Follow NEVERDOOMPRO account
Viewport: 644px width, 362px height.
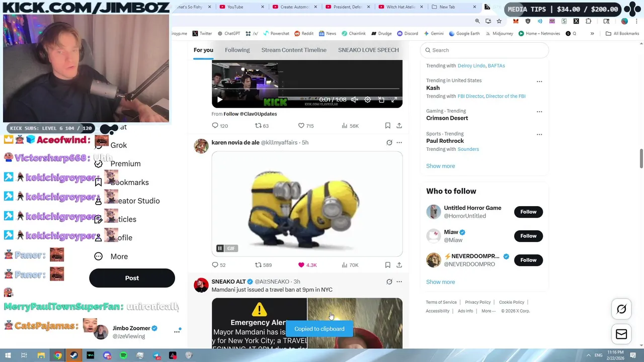528,260
